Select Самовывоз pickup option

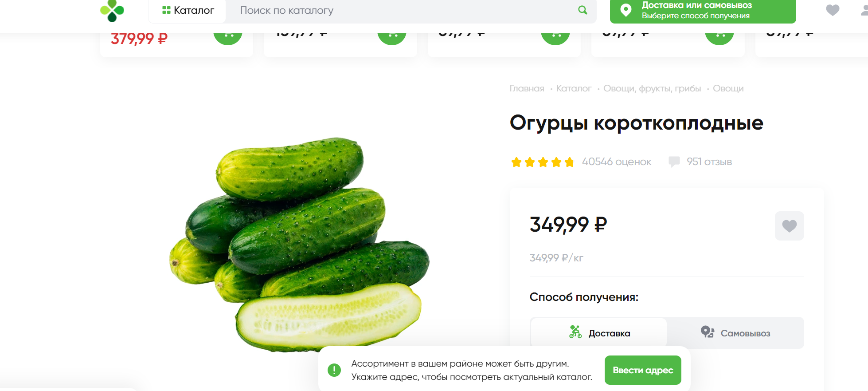[x=735, y=333]
